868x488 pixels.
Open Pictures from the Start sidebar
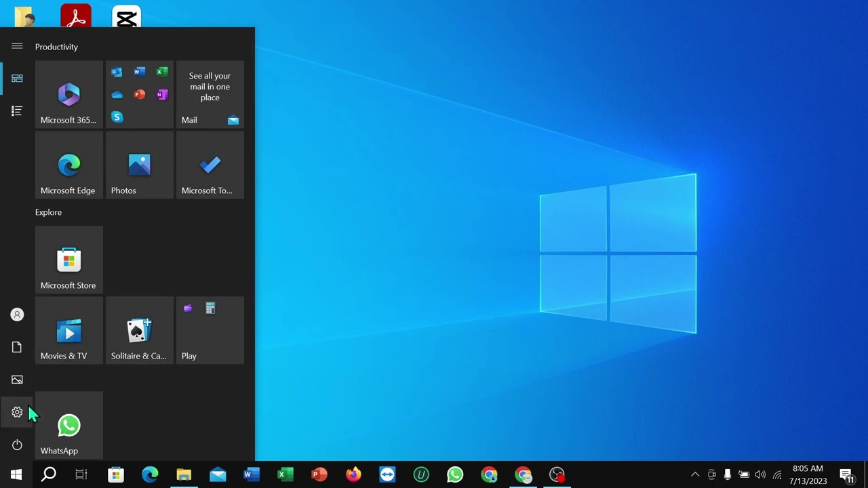tap(17, 380)
